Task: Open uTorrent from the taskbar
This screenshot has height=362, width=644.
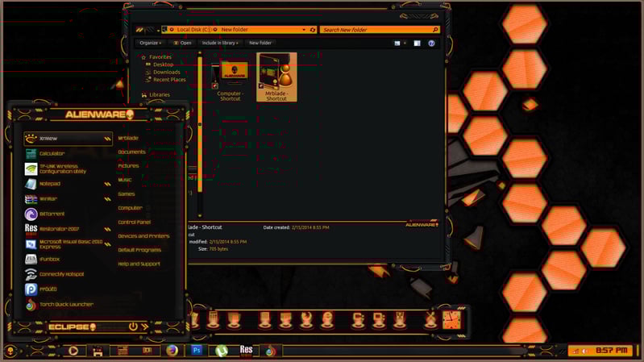Action: [x=222, y=351]
